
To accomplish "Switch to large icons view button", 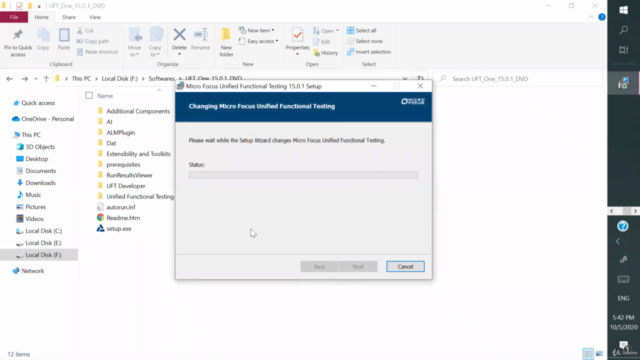I will pyautogui.click(x=600, y=353).
